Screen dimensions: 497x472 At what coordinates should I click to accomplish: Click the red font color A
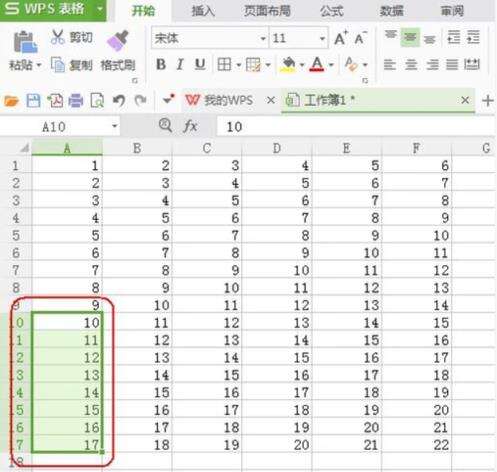[x=317, y=64]
